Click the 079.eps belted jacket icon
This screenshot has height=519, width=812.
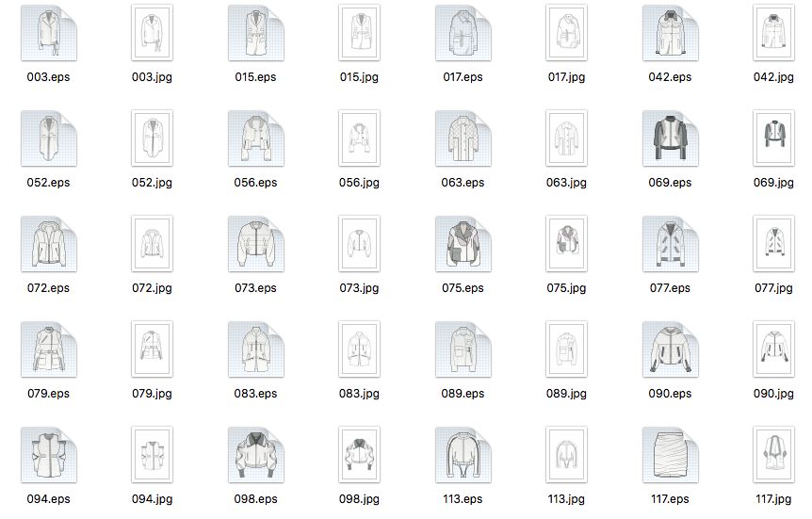click(49, 350)
